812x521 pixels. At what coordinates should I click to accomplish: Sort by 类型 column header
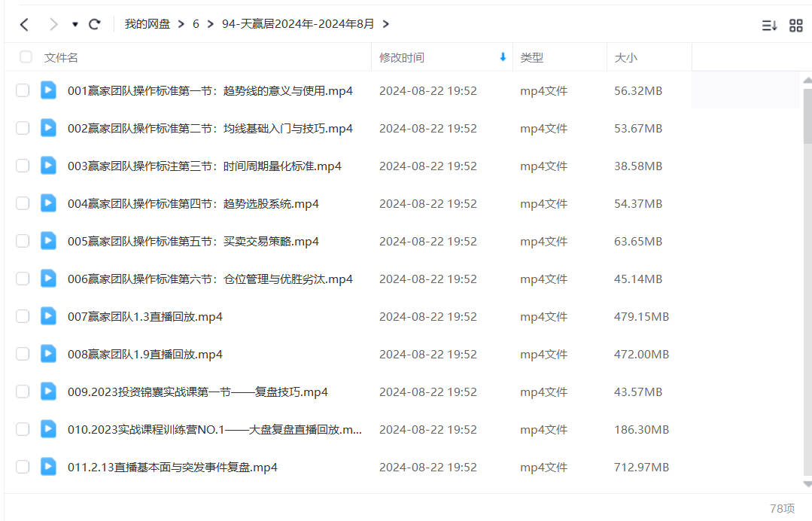coord(532,57)
